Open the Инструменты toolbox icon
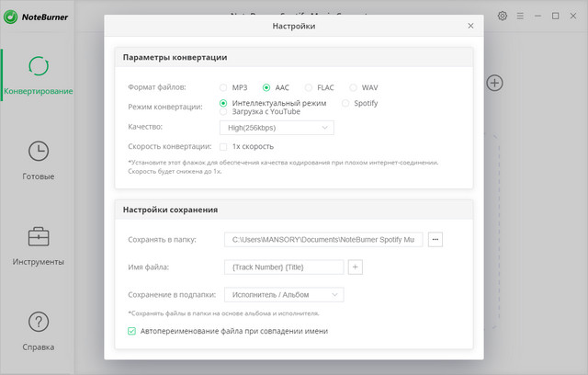588x375 pixels. pos(39,236)
